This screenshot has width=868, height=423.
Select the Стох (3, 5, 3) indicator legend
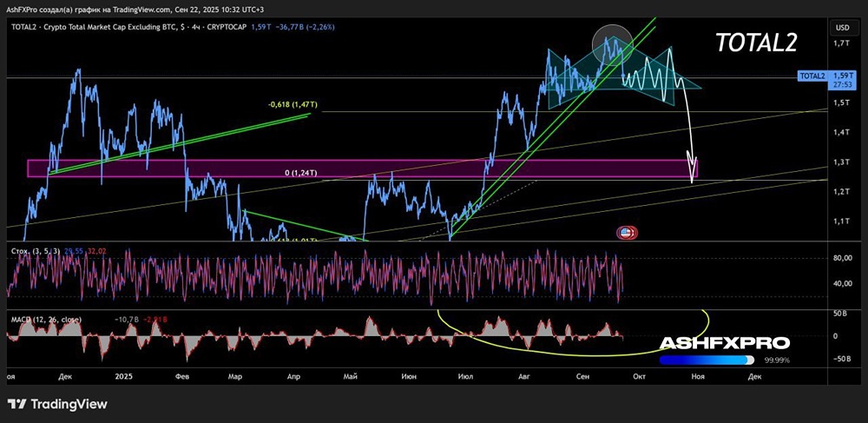[x=36, y=251]
